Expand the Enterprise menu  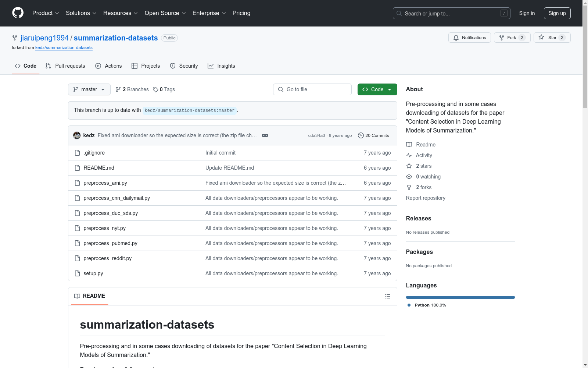click(209, 13)
